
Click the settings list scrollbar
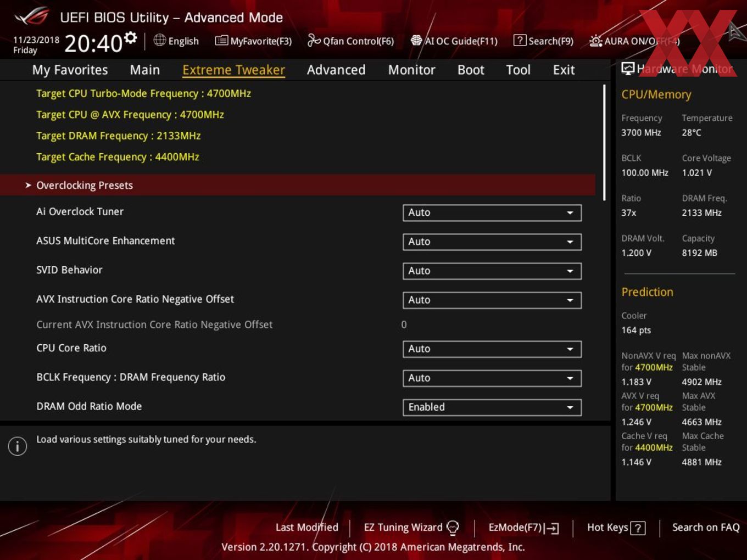pyautogui.click(x=604, y=143)
